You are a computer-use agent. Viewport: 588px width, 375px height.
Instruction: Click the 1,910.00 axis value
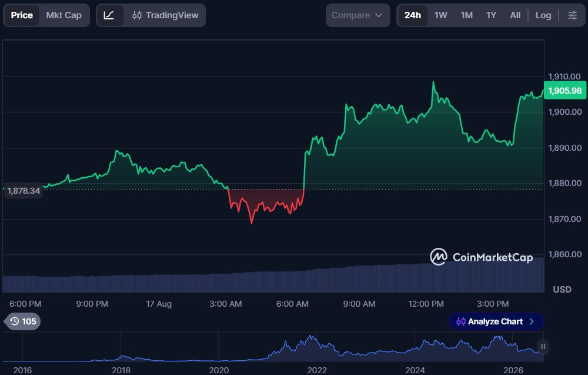pos(564,77)
